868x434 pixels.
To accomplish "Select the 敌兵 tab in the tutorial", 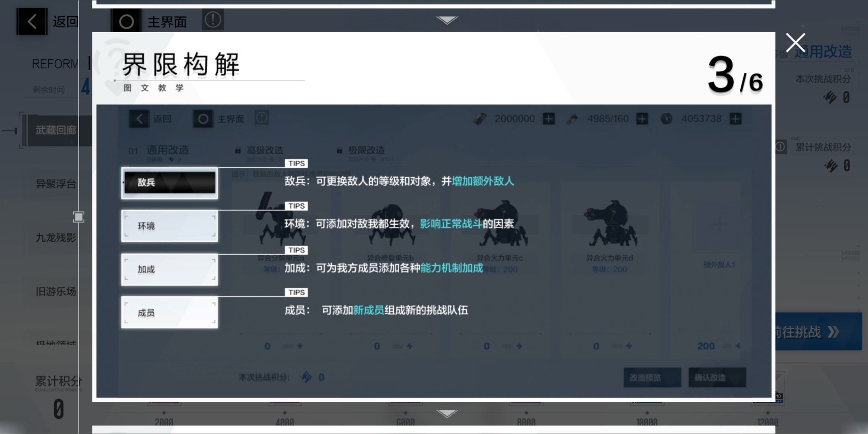I will click(170, 183).
